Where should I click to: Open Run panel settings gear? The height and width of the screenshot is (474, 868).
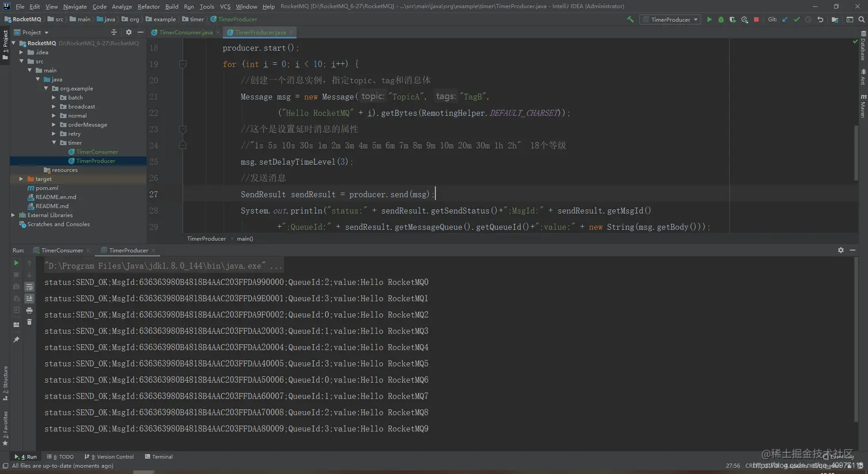tap(840, 251)
